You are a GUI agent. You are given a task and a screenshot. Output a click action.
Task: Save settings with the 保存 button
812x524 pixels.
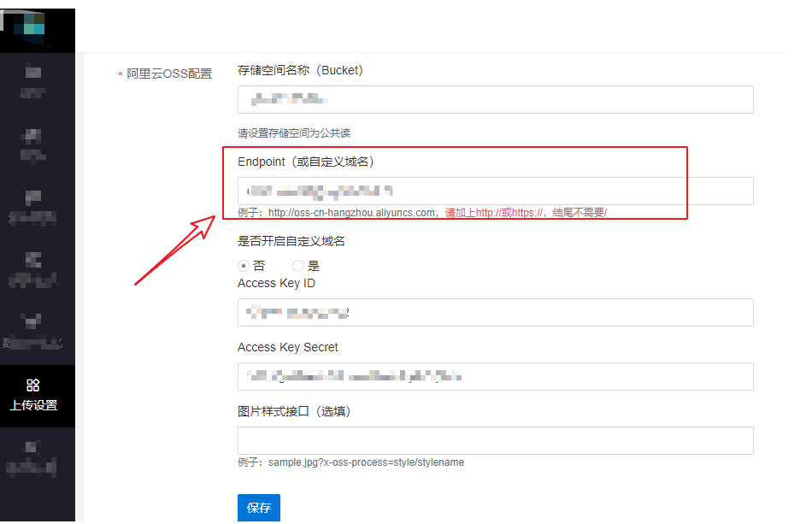[259, 508]
